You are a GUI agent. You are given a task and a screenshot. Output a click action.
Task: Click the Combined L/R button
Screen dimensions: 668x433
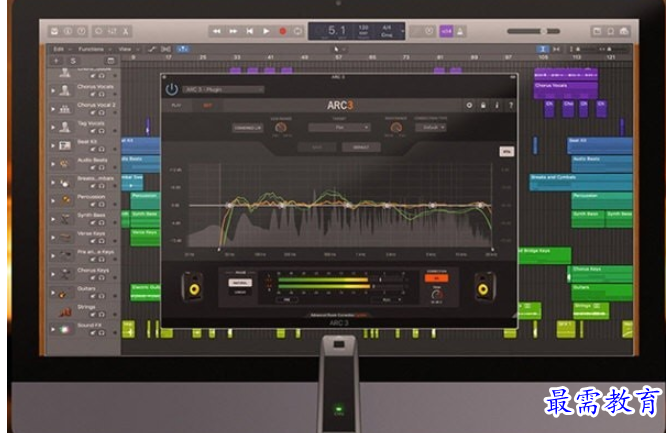[248, 127]
